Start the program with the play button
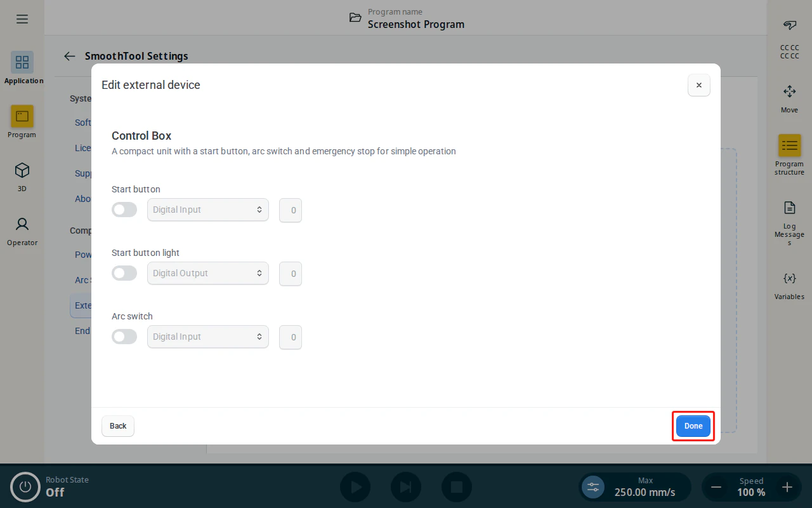The width and height of the screenshot is (812, 508). [x=355, y=487]
